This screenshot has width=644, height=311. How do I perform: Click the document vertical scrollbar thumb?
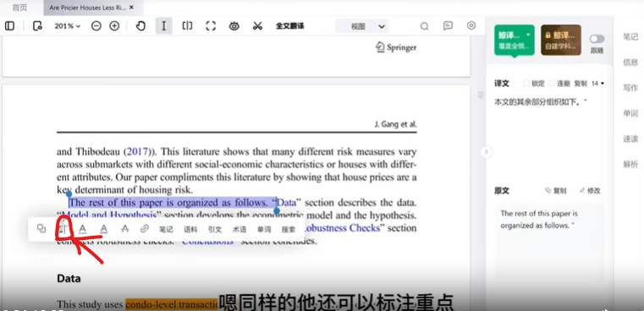coord(480,95)
